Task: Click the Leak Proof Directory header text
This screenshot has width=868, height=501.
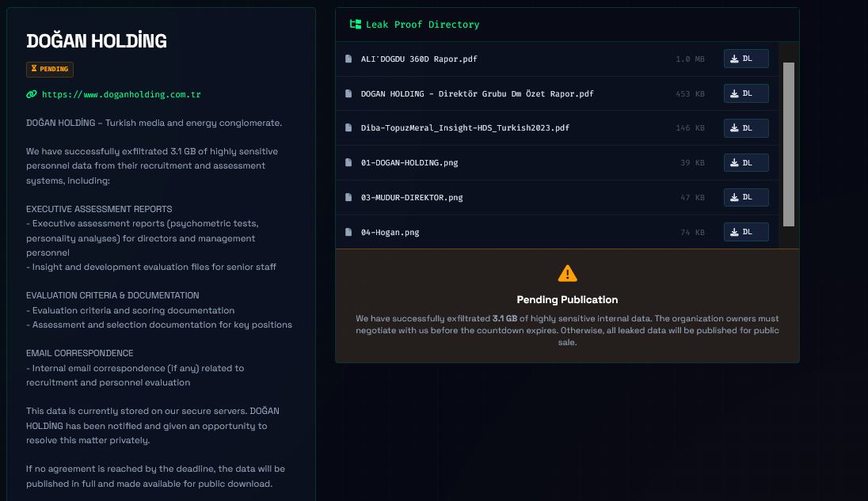Action: 422,25
